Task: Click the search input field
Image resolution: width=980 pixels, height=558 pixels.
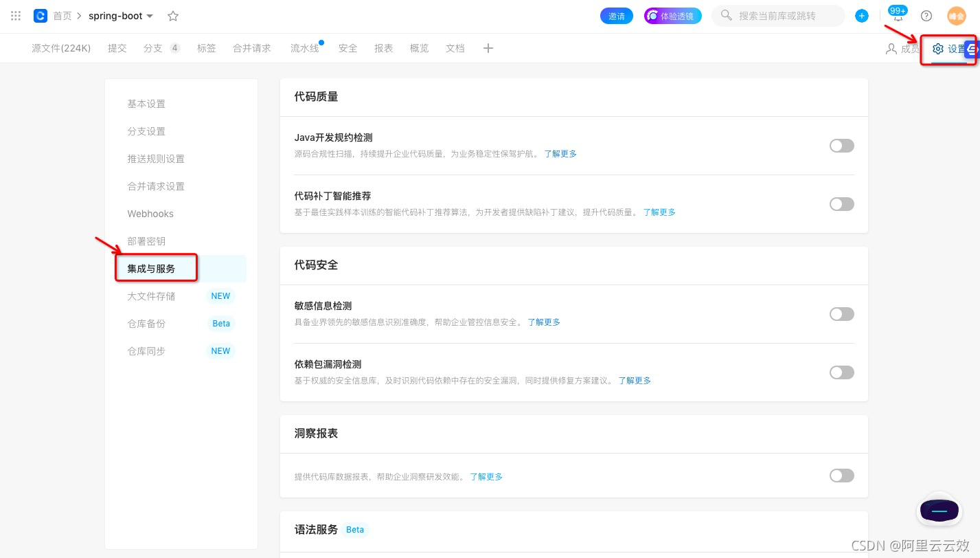Action: tap(778, 15)
